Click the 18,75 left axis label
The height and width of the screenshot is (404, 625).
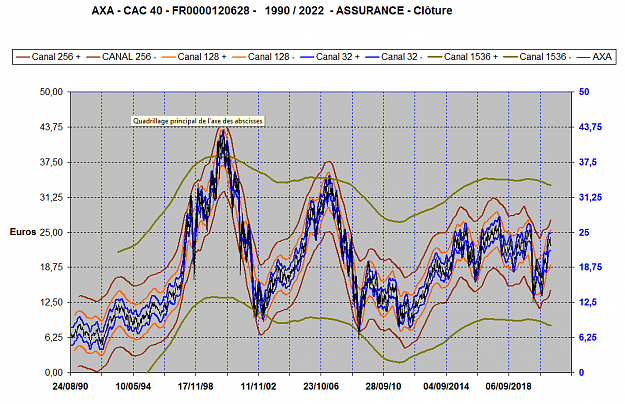click(51, 267)
